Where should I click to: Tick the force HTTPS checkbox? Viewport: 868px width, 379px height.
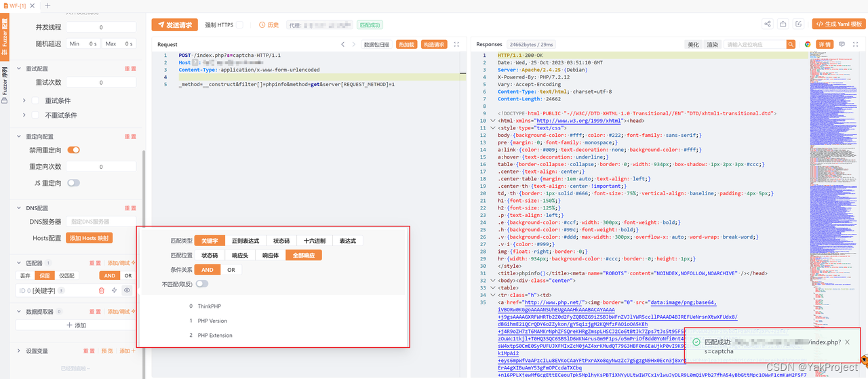point(240,25)
